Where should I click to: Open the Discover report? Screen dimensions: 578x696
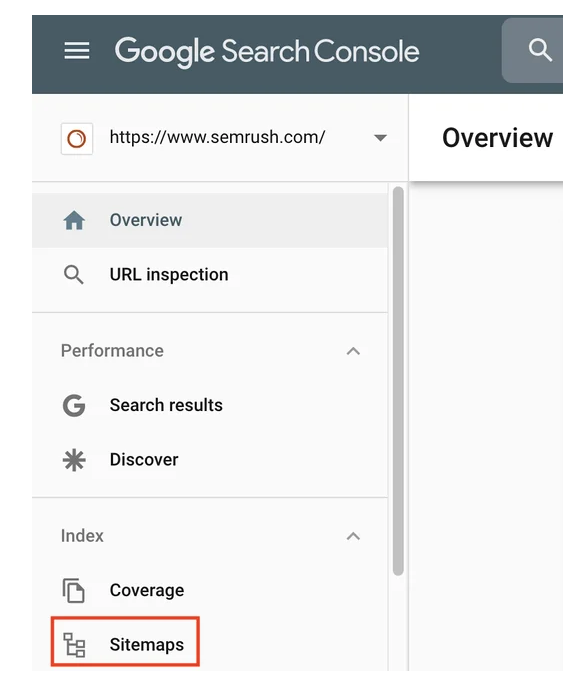click(x=210, y=460)
